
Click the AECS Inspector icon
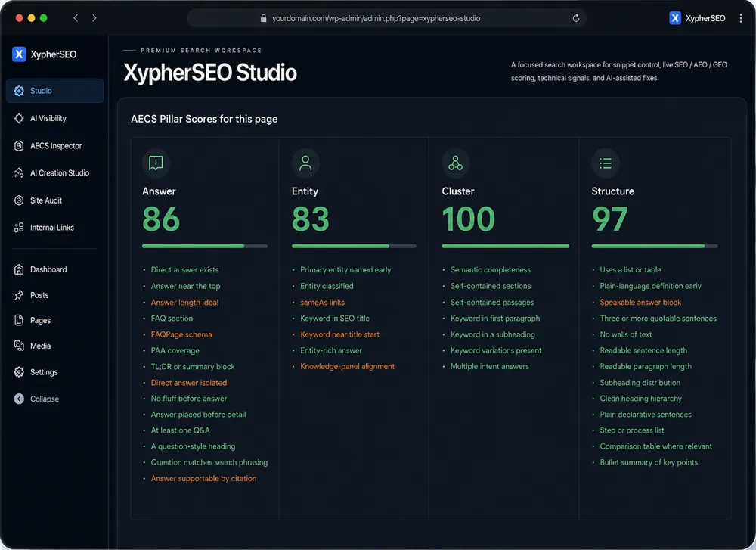(x=19, y=146)
